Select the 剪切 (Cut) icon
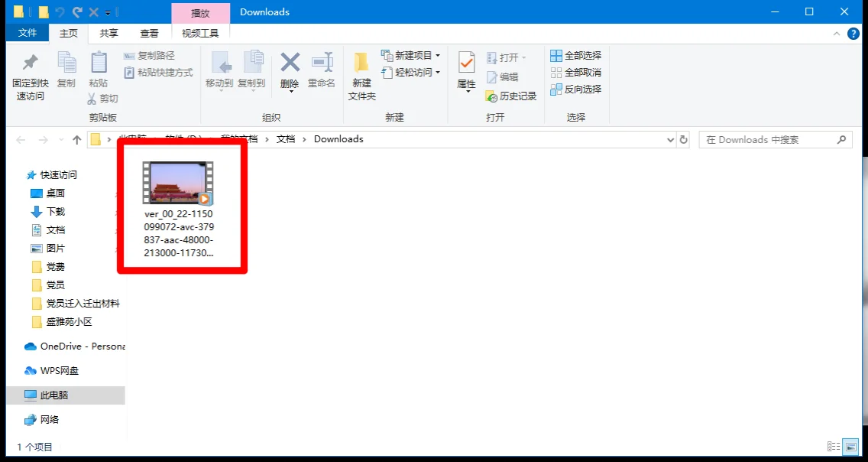This screenshot has width=868, height=462. tap(102, 98)
